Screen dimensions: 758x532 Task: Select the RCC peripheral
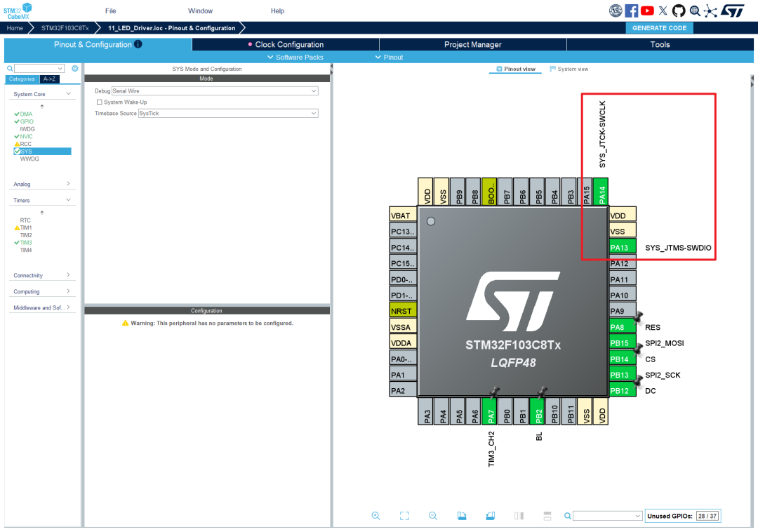click(x=26, y=144)
